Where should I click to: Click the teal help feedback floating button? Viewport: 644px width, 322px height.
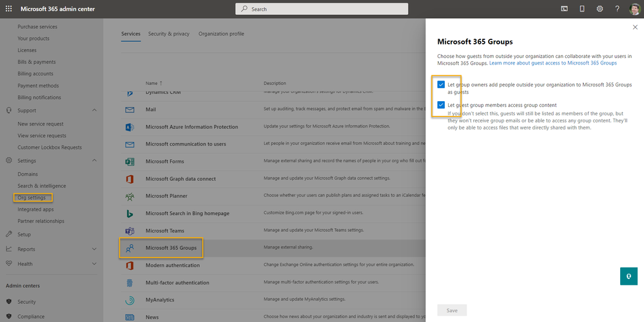(629, 276)
